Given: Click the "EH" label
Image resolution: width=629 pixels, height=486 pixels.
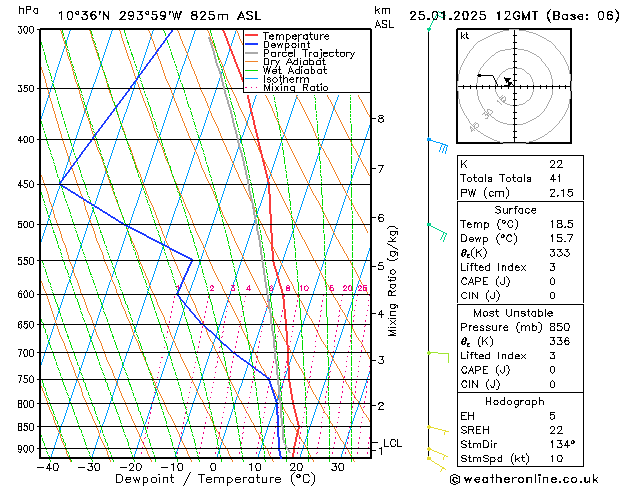Looking at the screenshot, I should pos(467,416).
